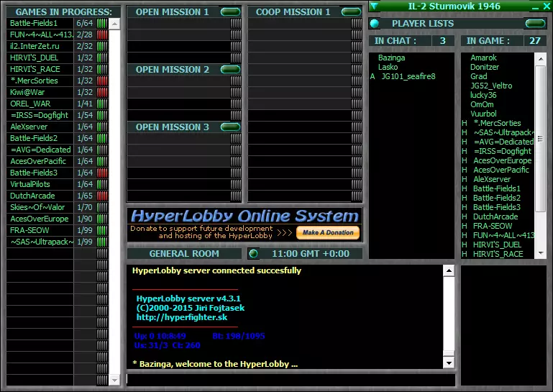
Task: Click the Open Mission 1 green pill button
Action: click(230, 12)
